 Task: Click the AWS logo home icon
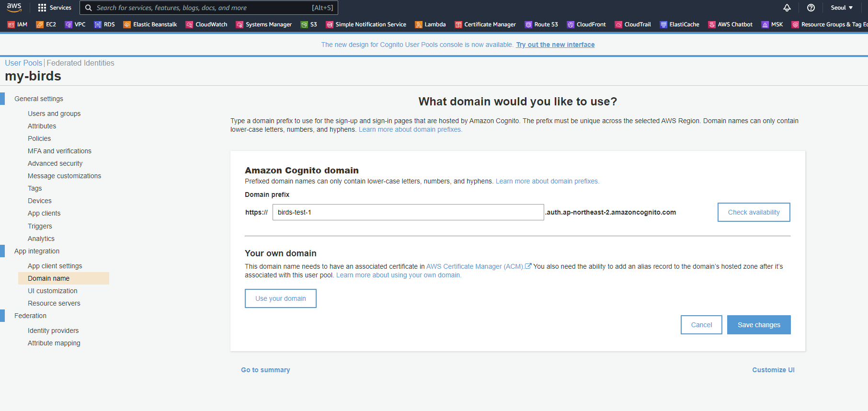[x=14, y=8]
